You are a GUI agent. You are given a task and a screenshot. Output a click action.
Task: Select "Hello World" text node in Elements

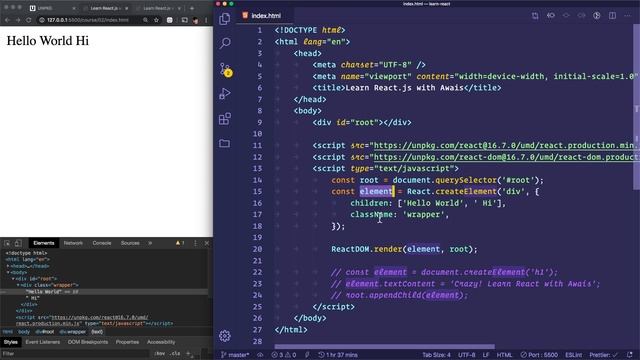click(44, 292)
